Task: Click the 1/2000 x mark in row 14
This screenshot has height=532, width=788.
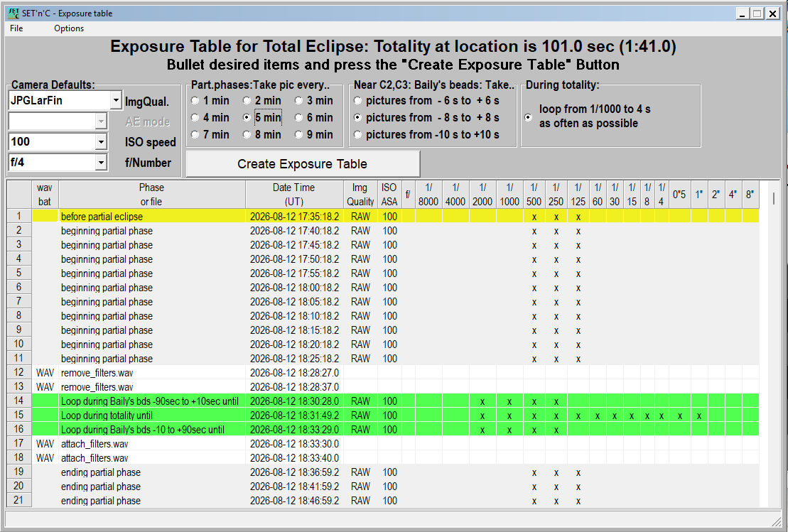Action: coord(482,402)
